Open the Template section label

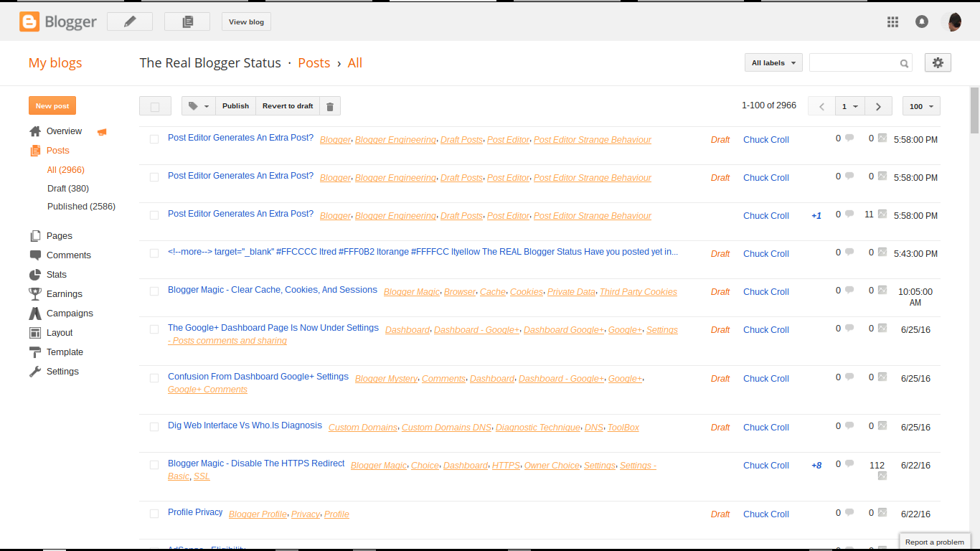pyautogui.click(x=65, y=352)
